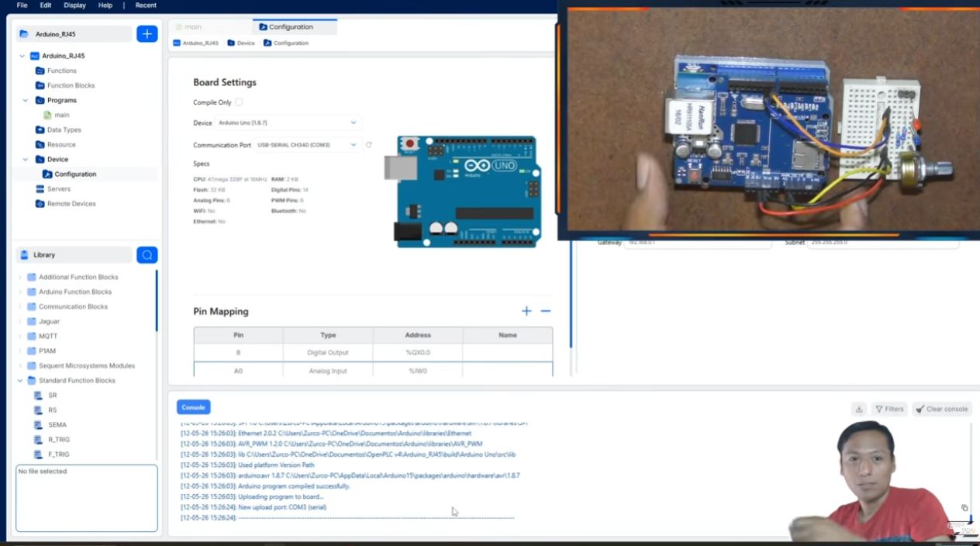Image resolution: width=980 pixels, height=546 pixels.
Task: Open the Edit menu
Action: tap(46, 5)
